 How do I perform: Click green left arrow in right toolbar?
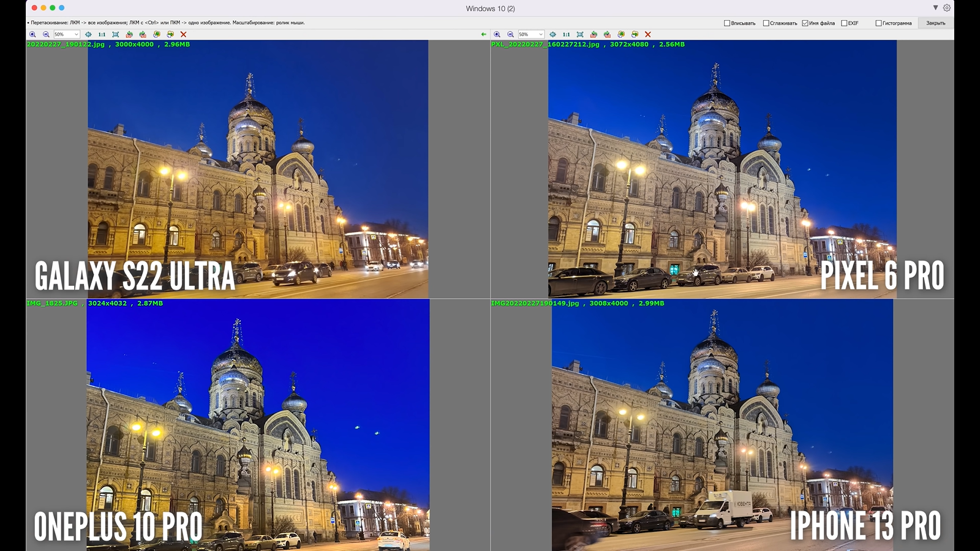pyautogui.click(x=484, y=34)
